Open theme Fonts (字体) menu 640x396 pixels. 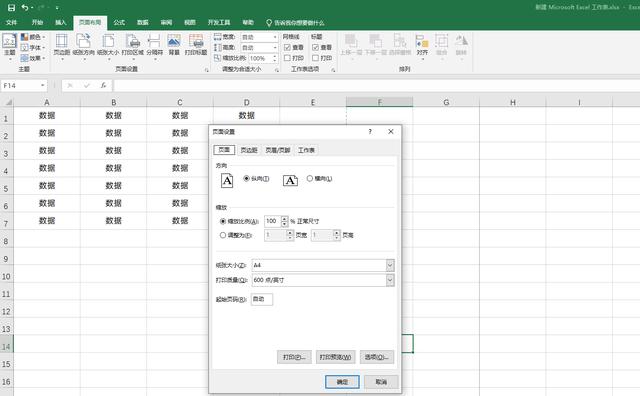click(33, 48)
